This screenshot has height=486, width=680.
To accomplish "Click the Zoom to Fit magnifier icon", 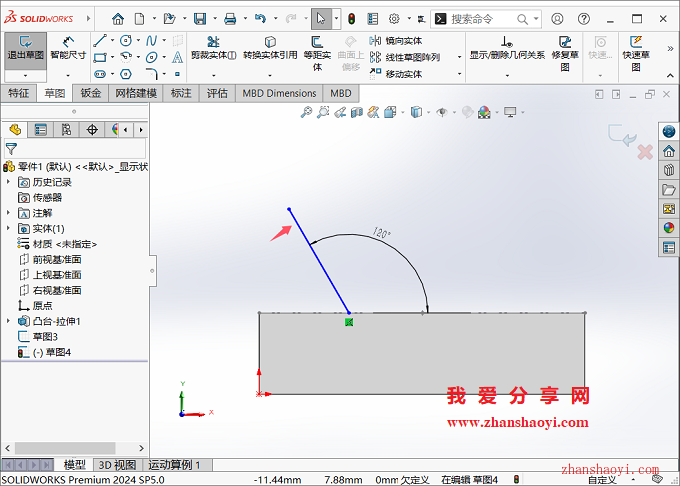I will (x=307, y=113).
